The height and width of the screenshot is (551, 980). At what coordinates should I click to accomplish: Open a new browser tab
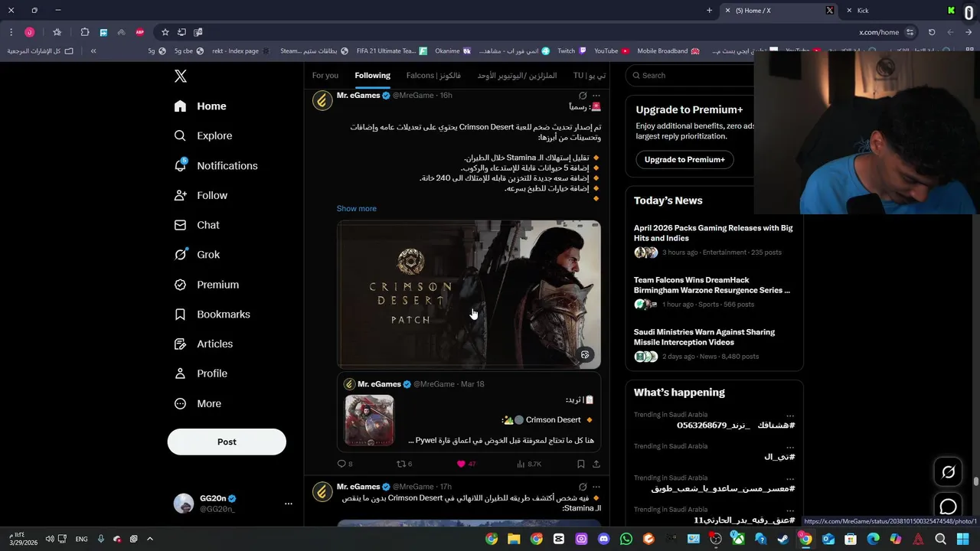coord(709,11)
